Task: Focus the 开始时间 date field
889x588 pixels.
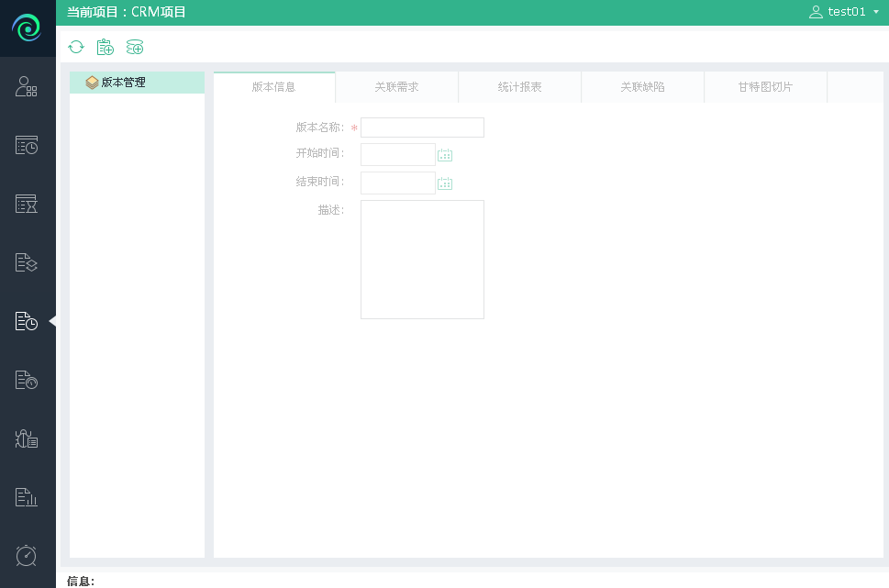Action: 398,154
